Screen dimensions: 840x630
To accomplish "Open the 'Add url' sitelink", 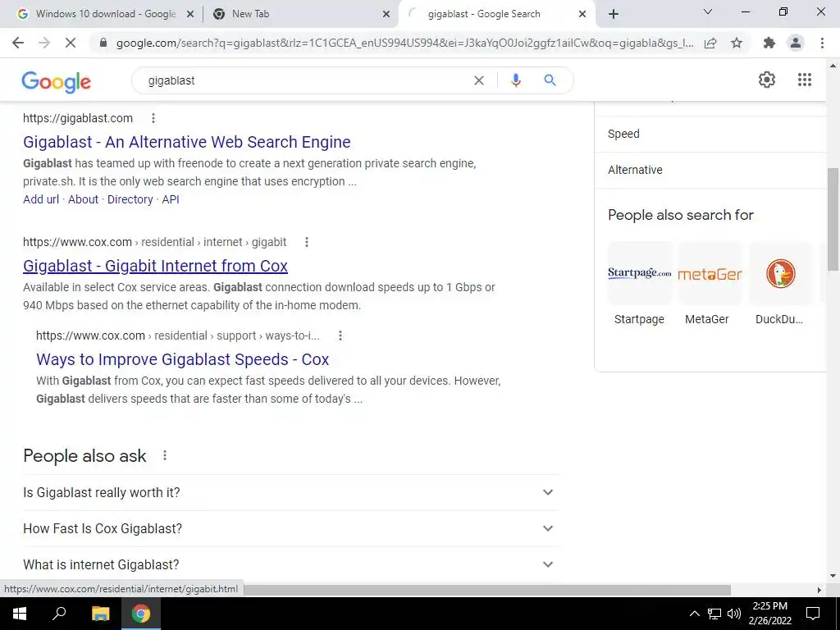I will pyautogui.click(x=41, y=199).
